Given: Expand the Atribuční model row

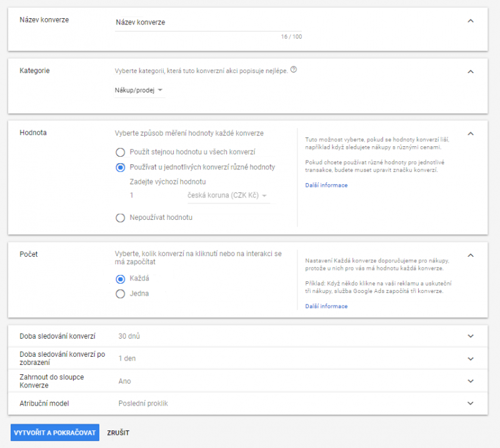Looking at the screenshot, I should (x=471, y=404).
